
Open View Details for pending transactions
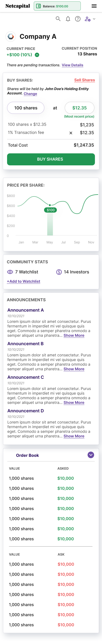click(72, 65)
